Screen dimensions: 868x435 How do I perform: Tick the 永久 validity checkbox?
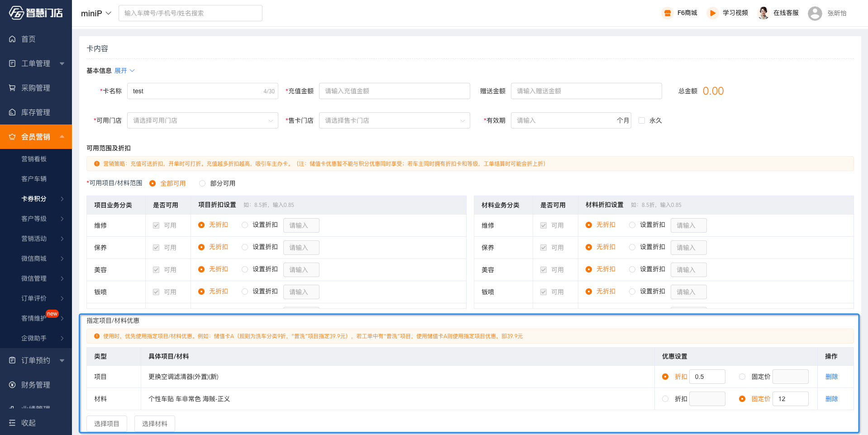tap(642, 120)
